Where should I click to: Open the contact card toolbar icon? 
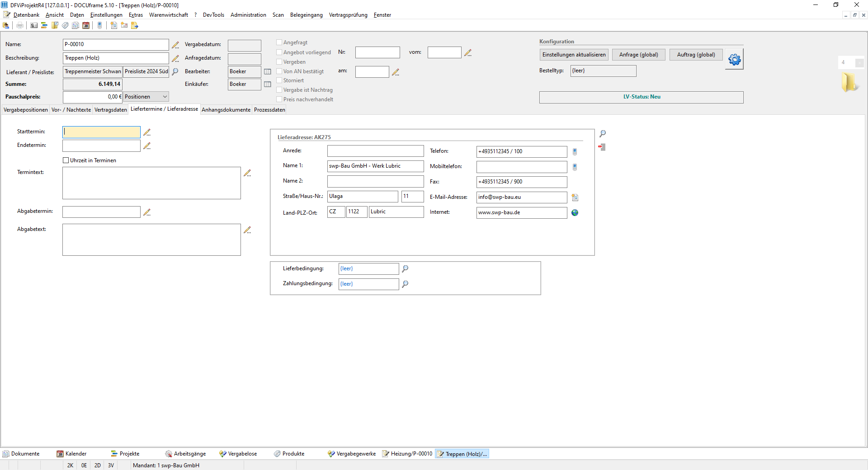34,26
